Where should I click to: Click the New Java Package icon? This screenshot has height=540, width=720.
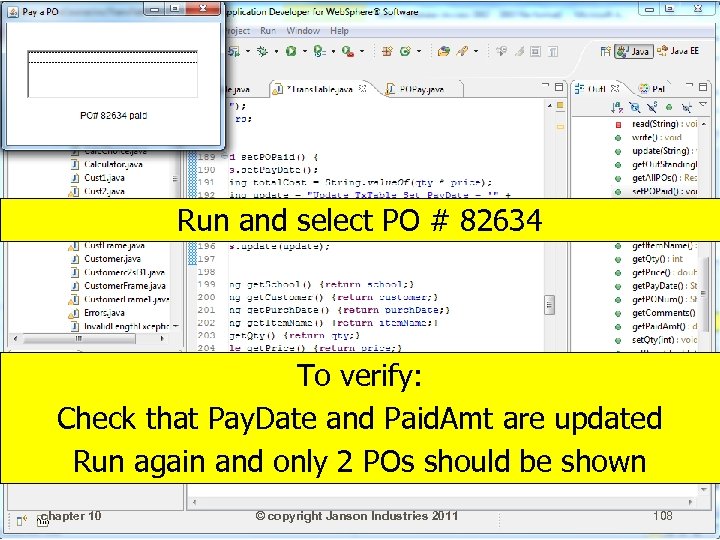pos(387,51)
